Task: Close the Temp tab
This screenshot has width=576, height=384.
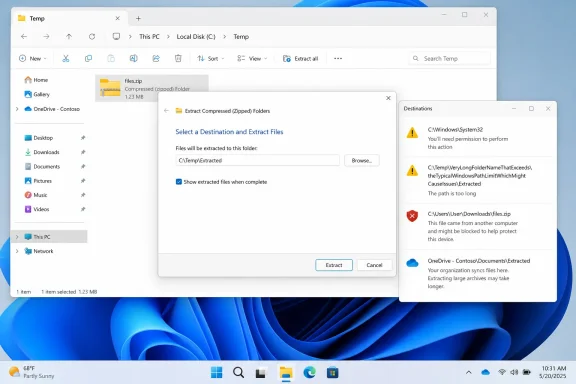Action: pyautogui.click(x=118, y=18)
